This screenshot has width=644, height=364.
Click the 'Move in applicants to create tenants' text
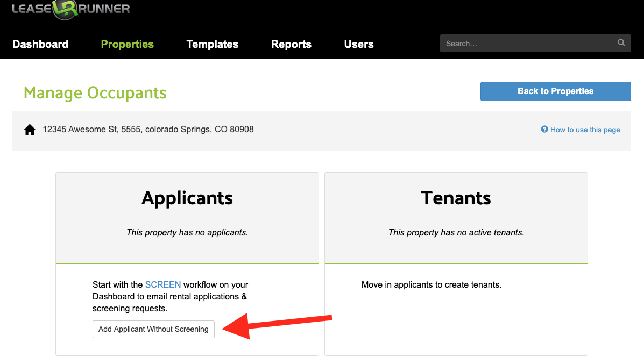click(x=431, y=284)
